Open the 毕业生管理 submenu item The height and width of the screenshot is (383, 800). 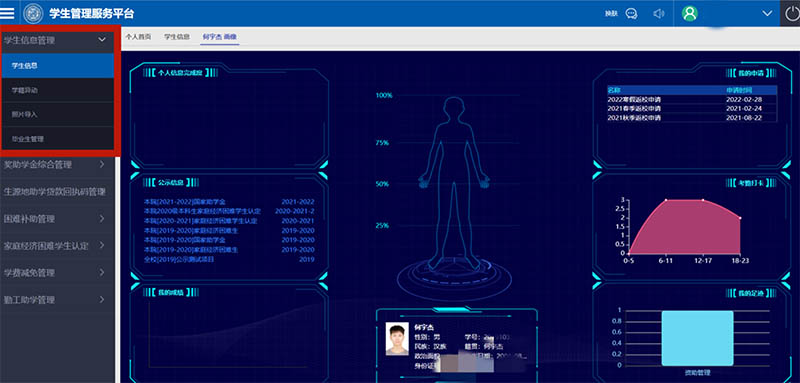[58, 139]
